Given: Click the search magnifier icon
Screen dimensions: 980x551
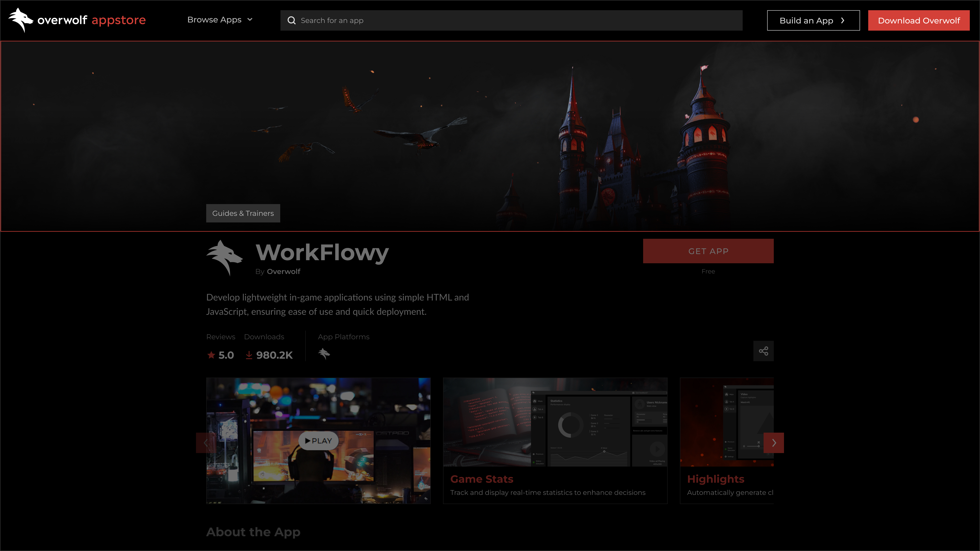Looking at the screenshot, I should click(291, 20).
